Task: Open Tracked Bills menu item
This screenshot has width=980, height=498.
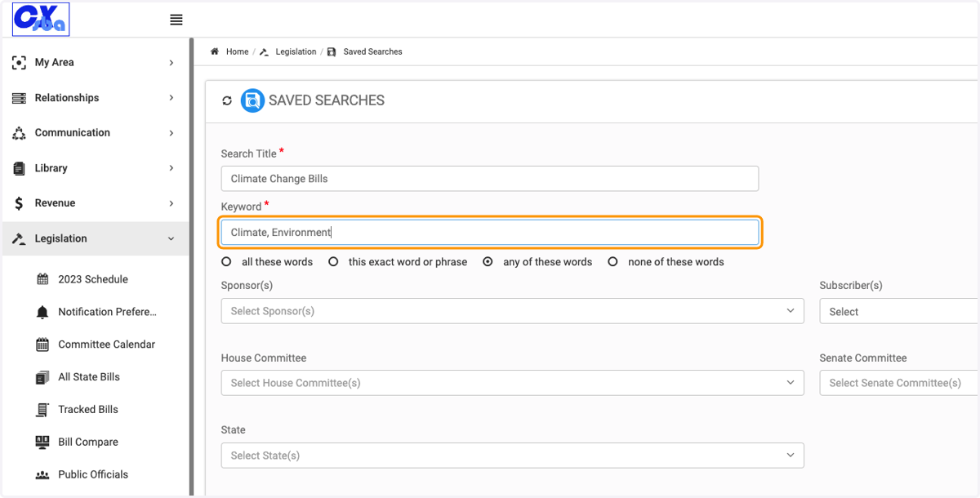Action: pos(88,410)
